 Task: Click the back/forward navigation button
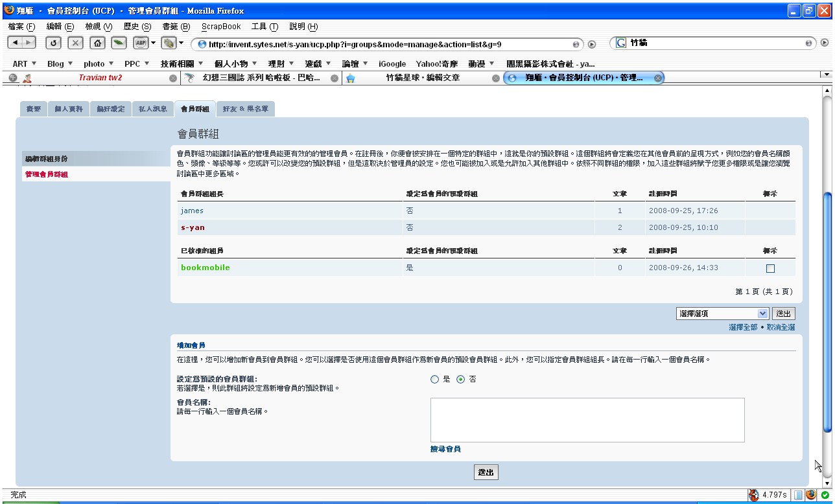(21, 43)
